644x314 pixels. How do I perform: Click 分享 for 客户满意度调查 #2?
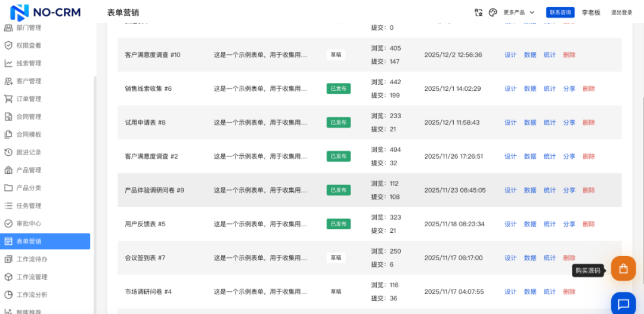569,156
